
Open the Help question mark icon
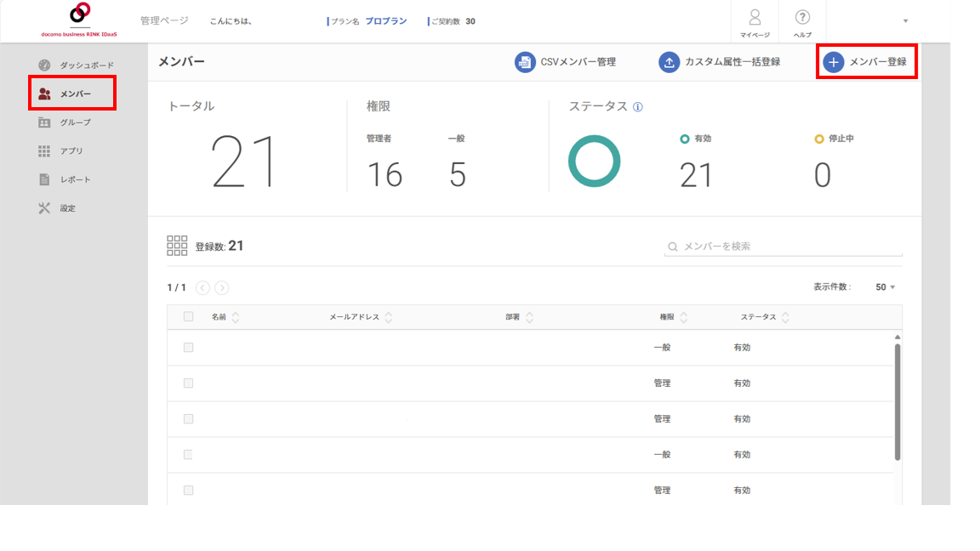(x=802, y=17)
